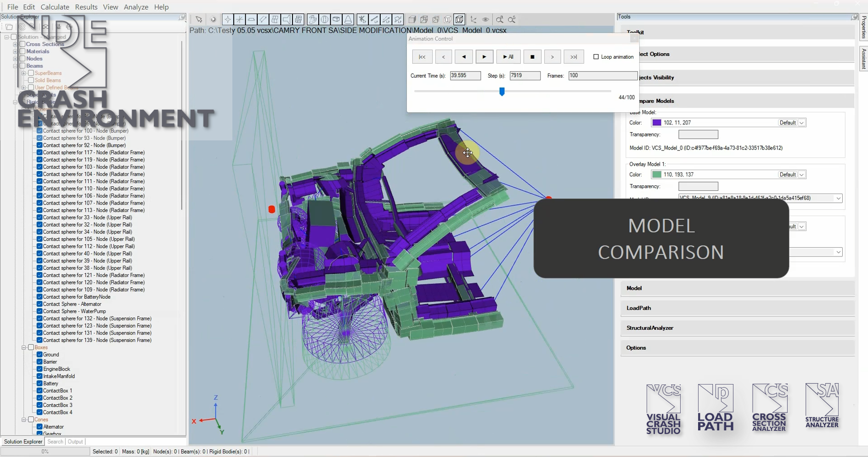Choose the four-point star node tool
Image resolution: width=868 pixels, height=457 pixels.
pyautogui.click(x=227, y=20)
